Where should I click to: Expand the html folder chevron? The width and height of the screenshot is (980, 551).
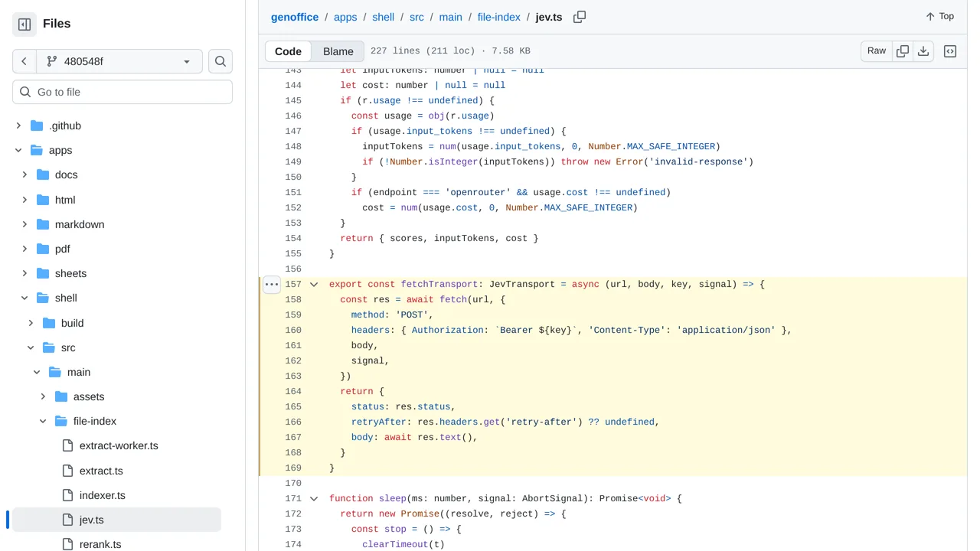pyautogui.click(x=24, y=200)
